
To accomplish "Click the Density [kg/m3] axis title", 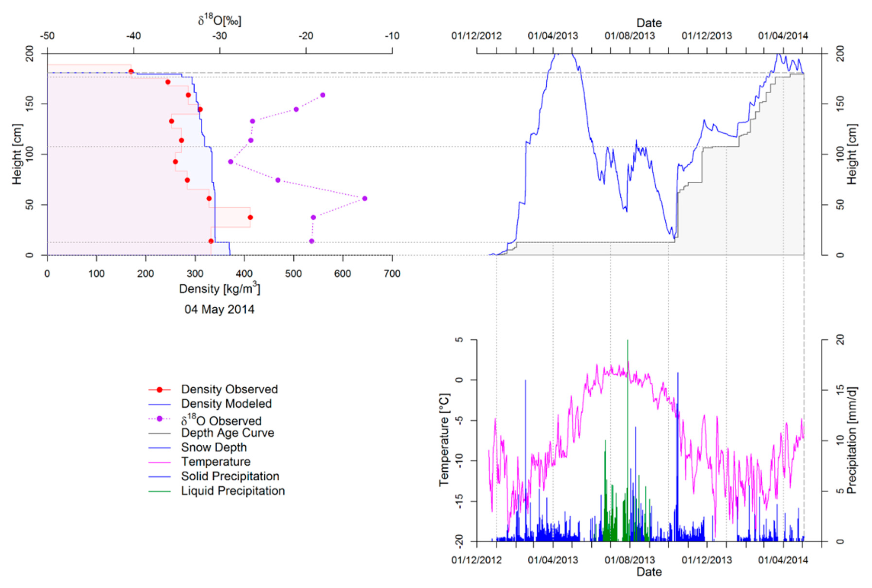I will click(x=219, y=289).
